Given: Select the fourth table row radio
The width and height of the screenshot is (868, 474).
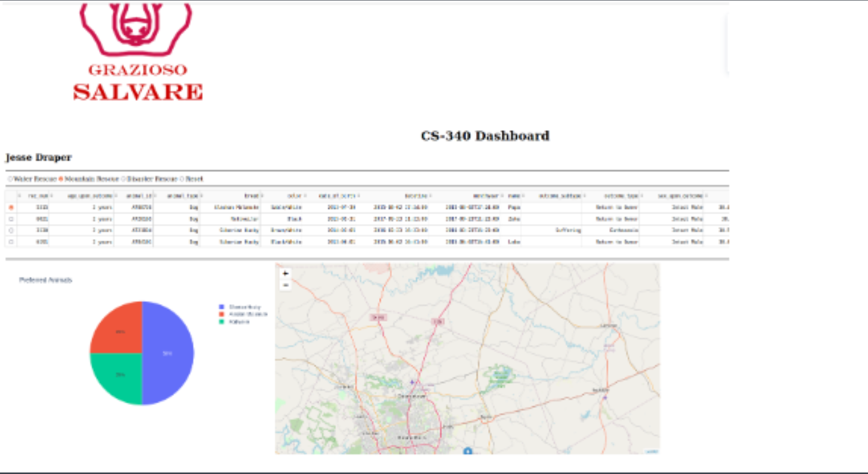Looking at the screenshot, I should coord(11,242).
